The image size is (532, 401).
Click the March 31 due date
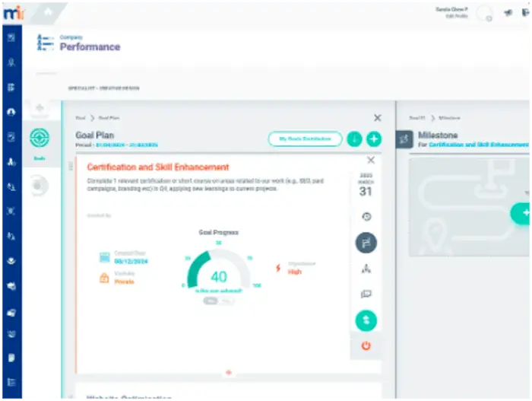click(x=366, y=186)
